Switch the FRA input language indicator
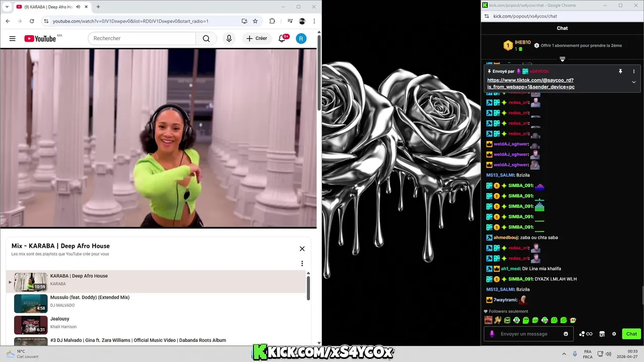Viewport: 644px width, 362px height. pos(588,354)
